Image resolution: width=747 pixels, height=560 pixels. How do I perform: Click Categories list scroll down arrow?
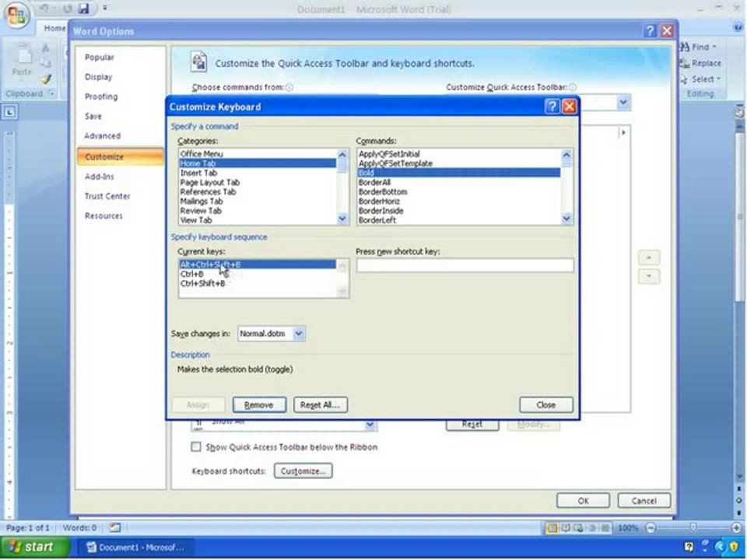pyautogui.click(x=342, y=219)
